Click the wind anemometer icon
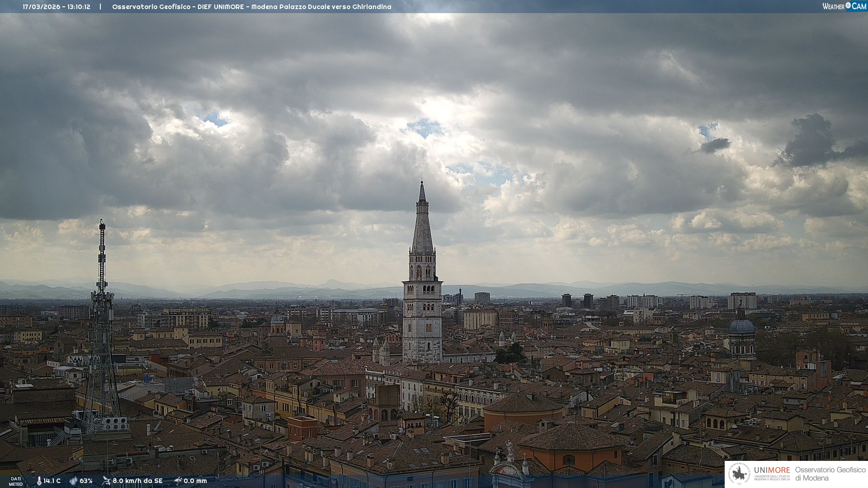Image resolution: width=868 pixels, height=488 pixels. point(106,481)
